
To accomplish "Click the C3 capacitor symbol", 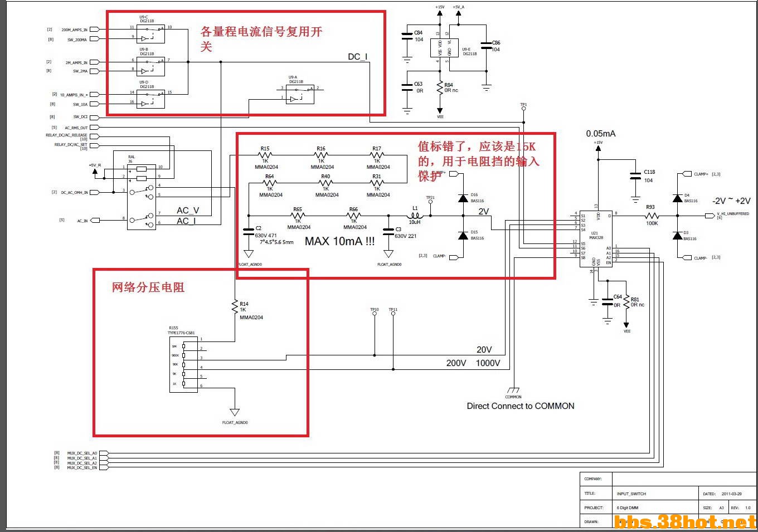I will tap(388, 231).
